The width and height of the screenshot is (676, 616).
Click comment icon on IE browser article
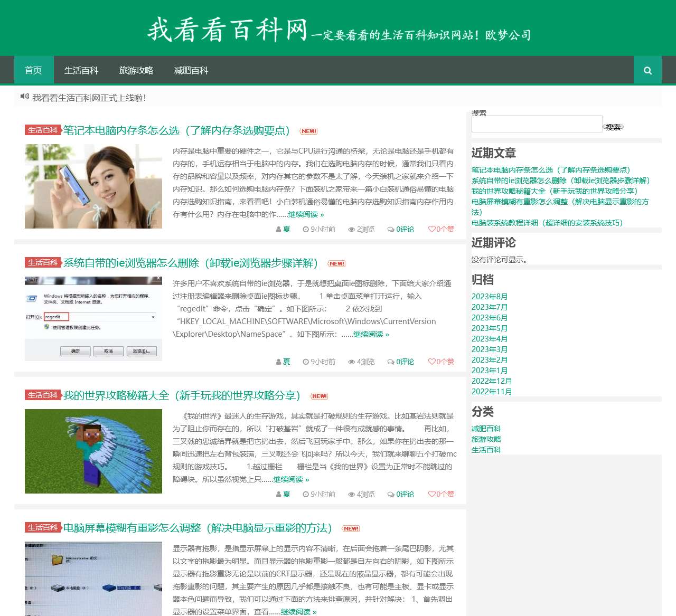coord(390,362)
